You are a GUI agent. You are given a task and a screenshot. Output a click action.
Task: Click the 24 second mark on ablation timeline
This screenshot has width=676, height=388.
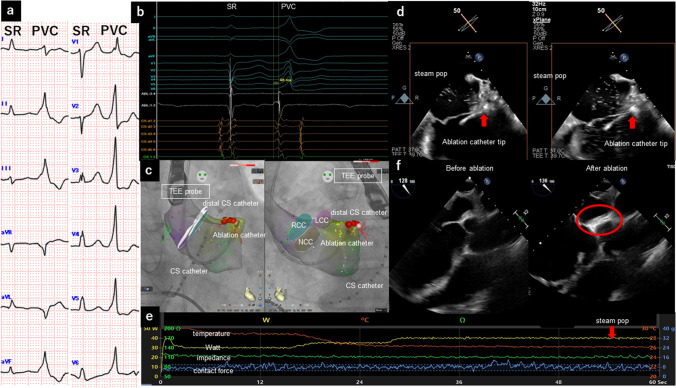point(359,382)
